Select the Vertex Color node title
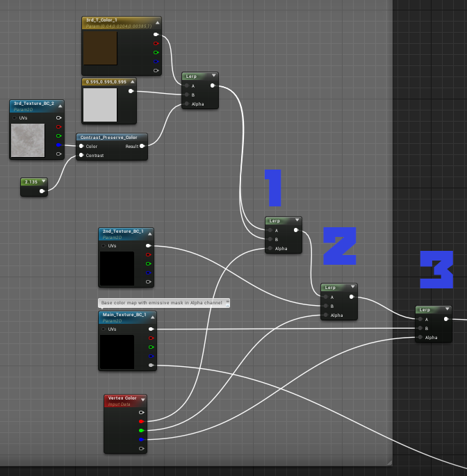467x476 pixels. coord(122,398)
